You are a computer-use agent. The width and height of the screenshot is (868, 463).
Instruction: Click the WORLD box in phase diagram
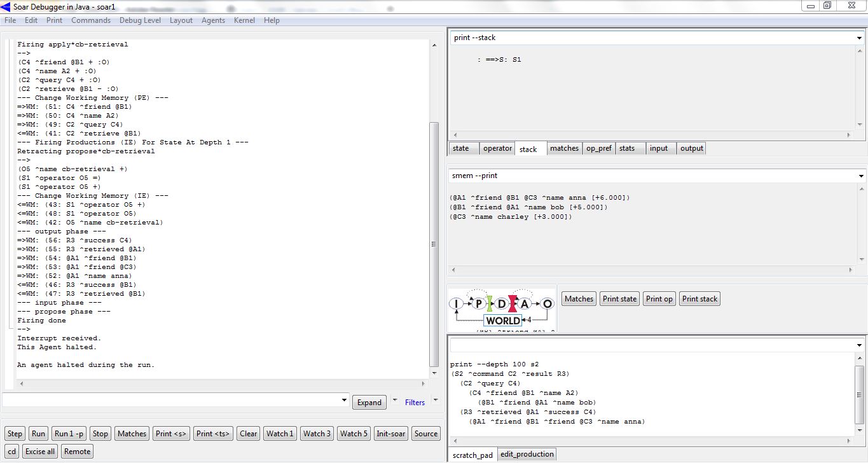click(502, 321)
